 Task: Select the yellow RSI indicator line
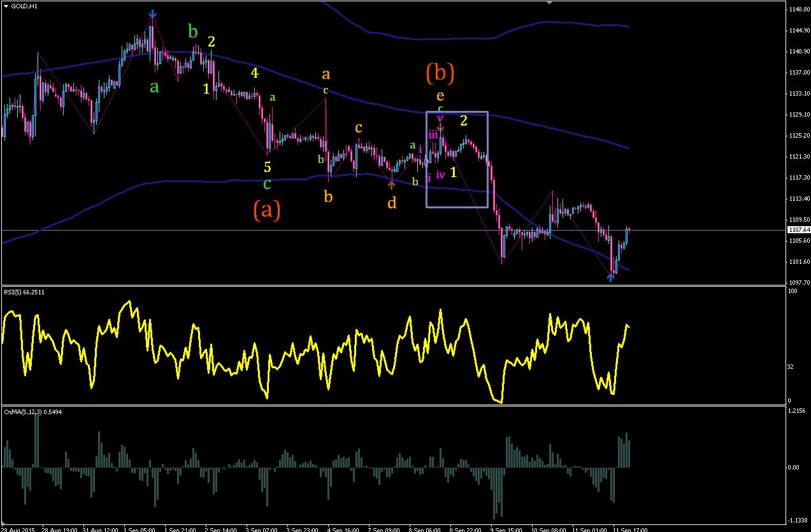(x=315, y=350)
